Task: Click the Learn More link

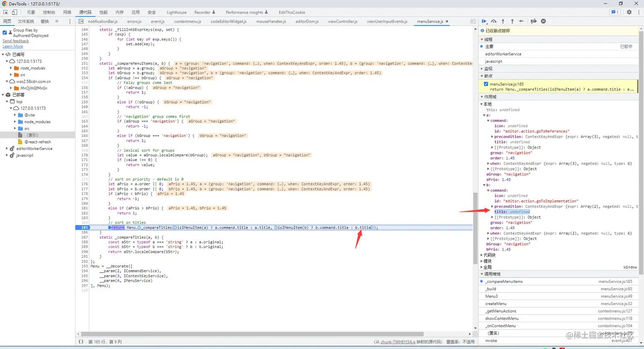Action: click(12, 46)
